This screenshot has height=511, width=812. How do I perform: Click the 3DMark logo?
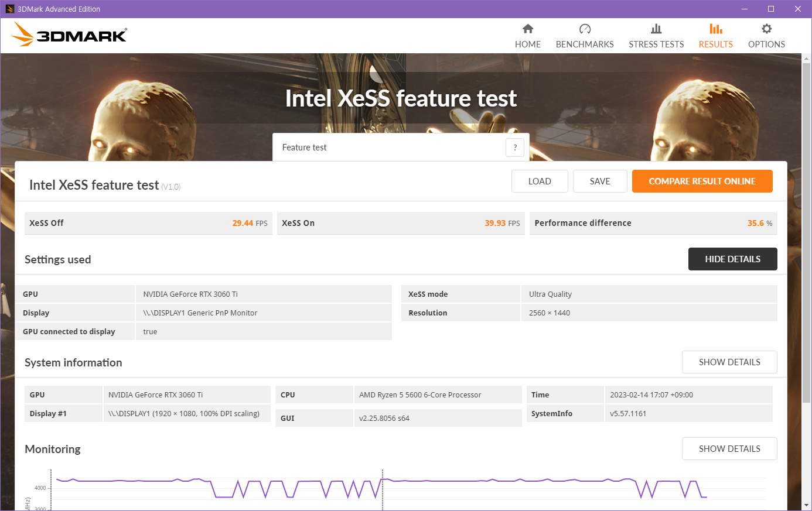pyautogui.click(x=69, y=35)
